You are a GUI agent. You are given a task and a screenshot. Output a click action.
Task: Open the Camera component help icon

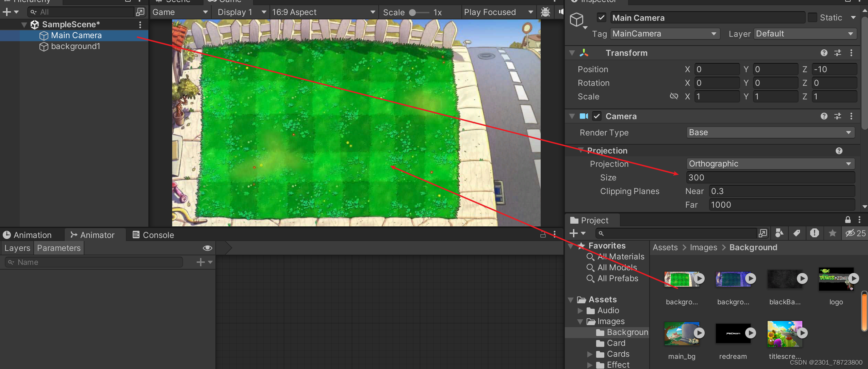tap(824, 116)
